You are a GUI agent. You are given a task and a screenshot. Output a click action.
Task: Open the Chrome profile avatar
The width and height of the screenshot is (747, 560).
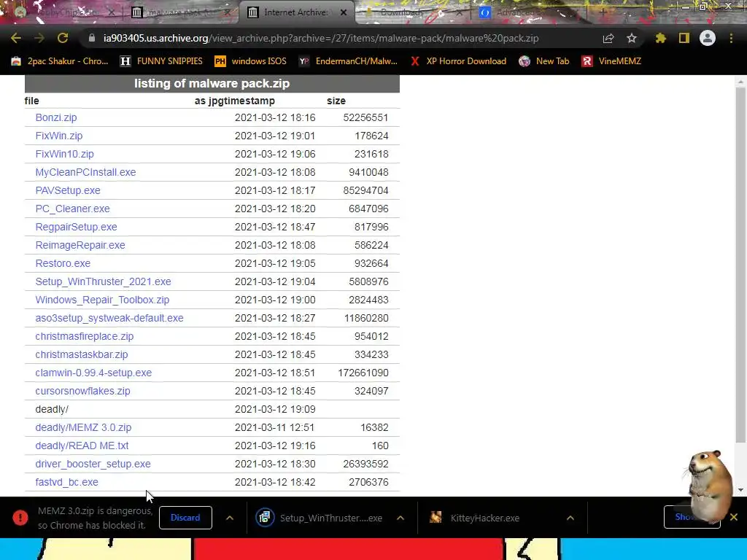tap(708, 38)
